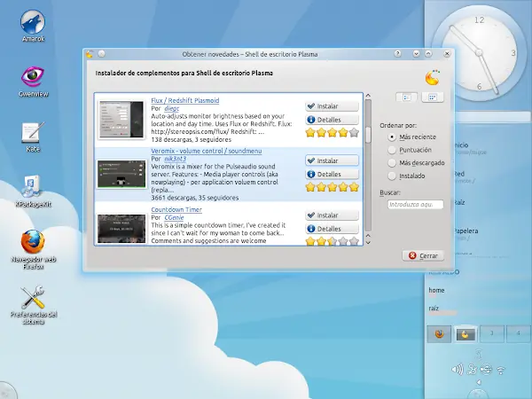Image resolution: width=532 pixels, height=399 pixels.
Task: Open author nik3nt3's profile link
Action: pos(175,159)
